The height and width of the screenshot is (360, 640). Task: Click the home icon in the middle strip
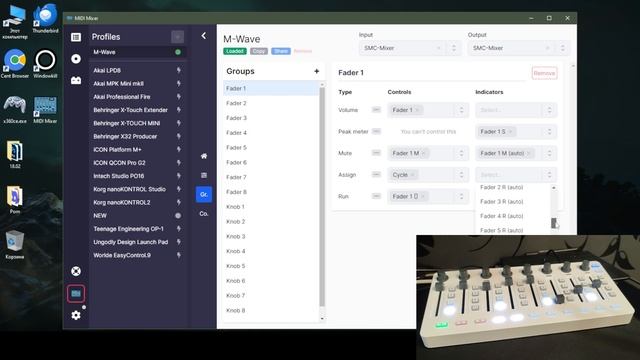(x=204, y=156)
